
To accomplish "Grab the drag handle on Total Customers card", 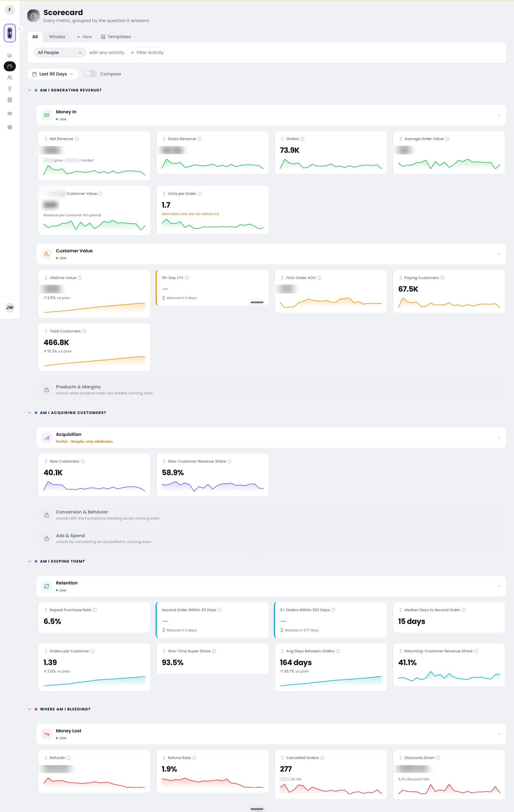I will pyautogui.click(x=46, y=331).
